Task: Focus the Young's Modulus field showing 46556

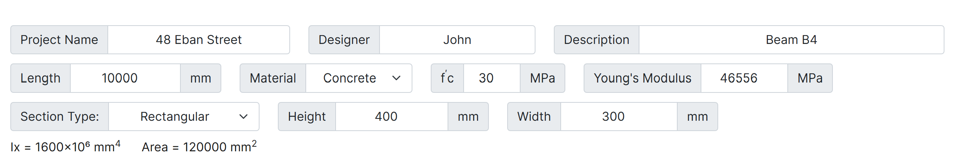Action: click(x=743, y=78)
